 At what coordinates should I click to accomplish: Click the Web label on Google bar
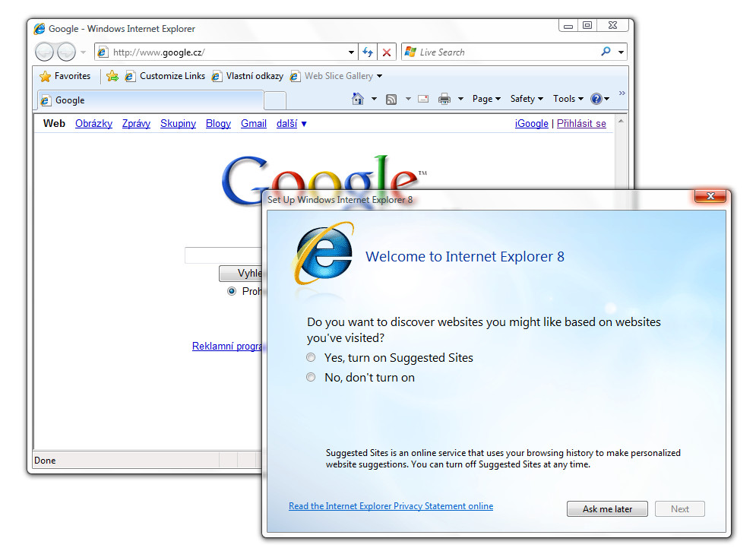click(54, 123)
